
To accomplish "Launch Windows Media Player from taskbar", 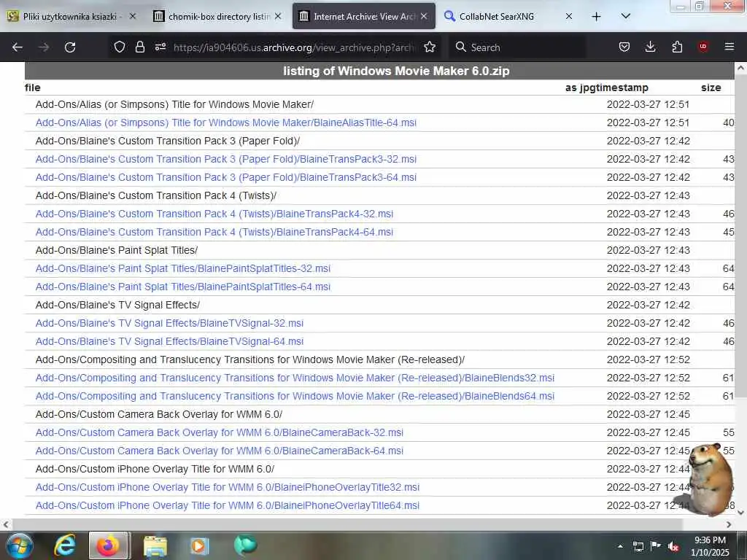I will [199, 545].
